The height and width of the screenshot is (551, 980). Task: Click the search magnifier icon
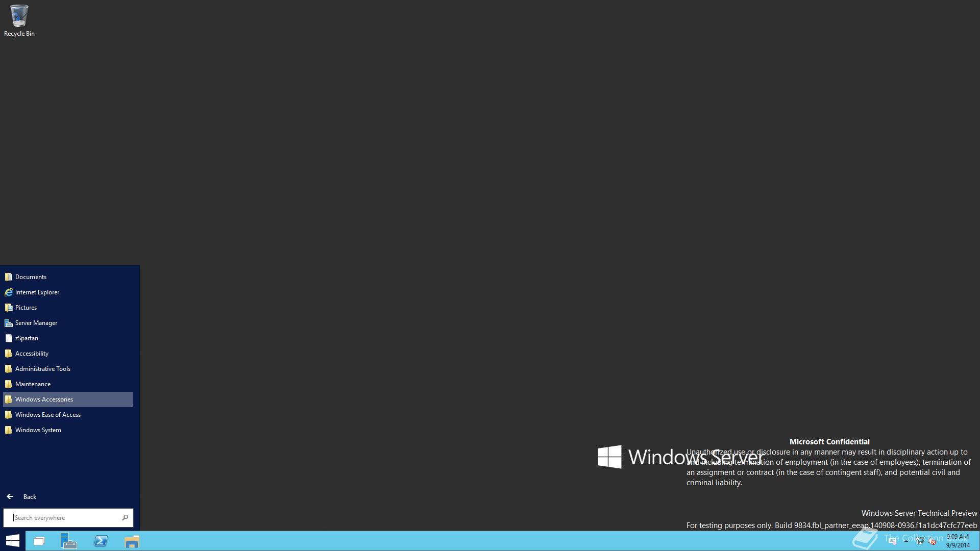(x=125, y=518)
